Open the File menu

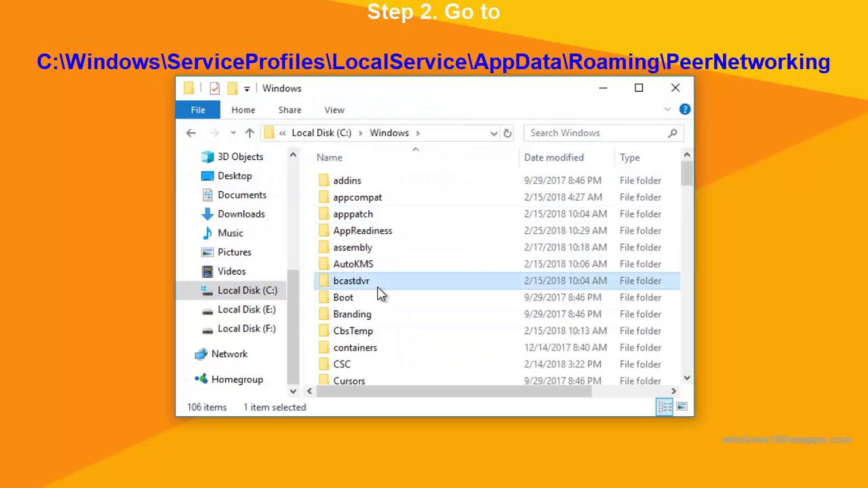point(198,110)
